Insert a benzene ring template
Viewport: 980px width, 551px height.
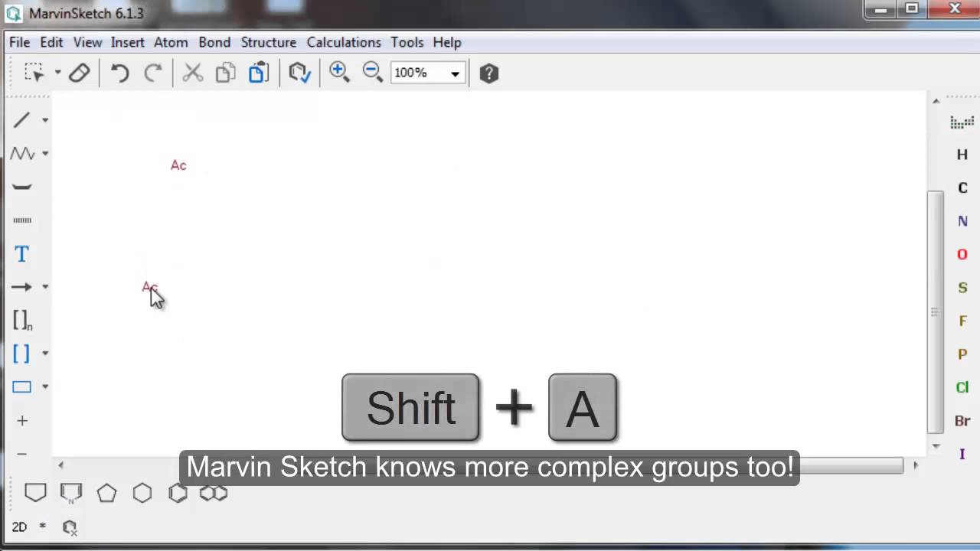178,494
